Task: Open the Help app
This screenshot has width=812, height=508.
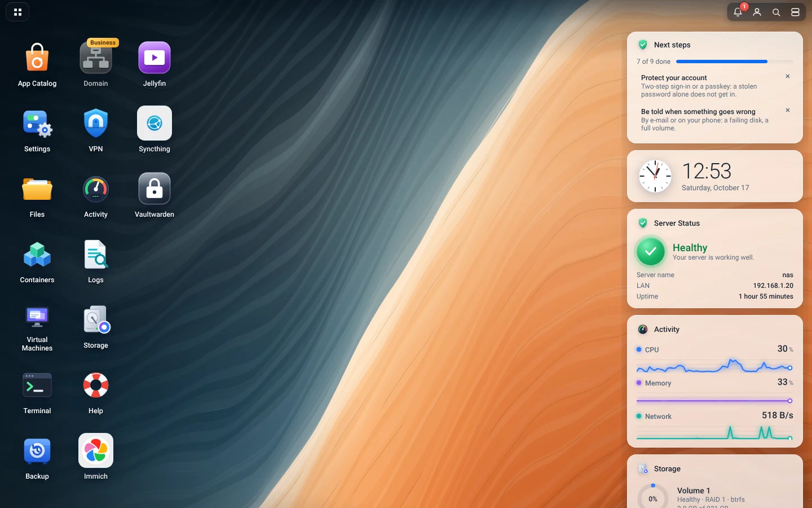Action: [96, 385]
